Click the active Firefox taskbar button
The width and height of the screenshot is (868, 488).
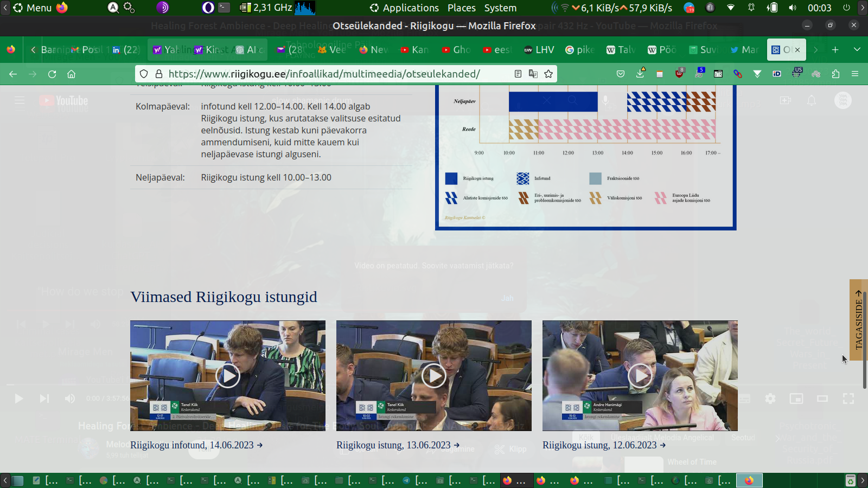(x=749, y=480)
